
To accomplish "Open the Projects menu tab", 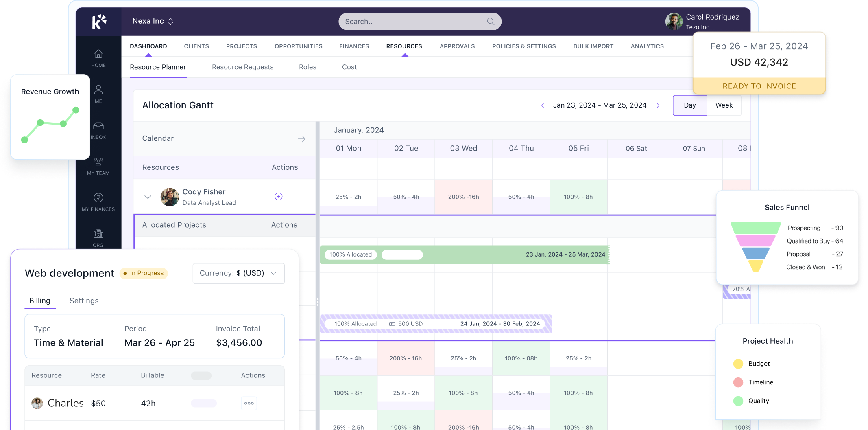I will click(242, 46).
